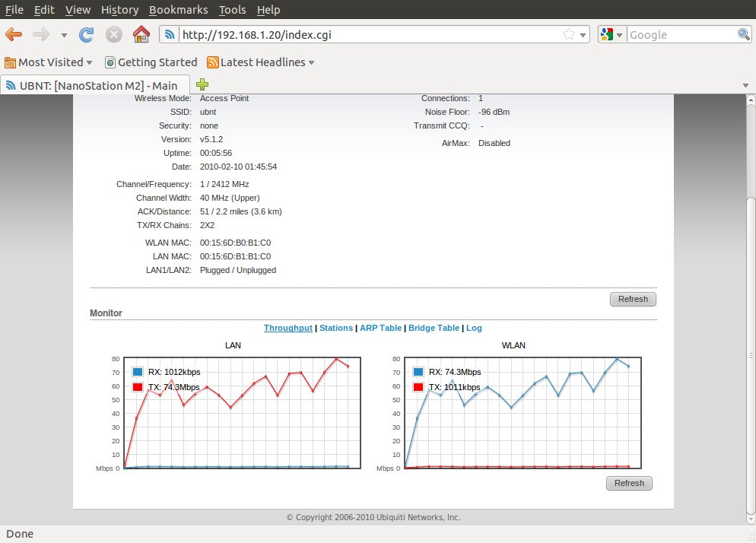
Task: Click the URL address field
Action: tap(365, 34)
